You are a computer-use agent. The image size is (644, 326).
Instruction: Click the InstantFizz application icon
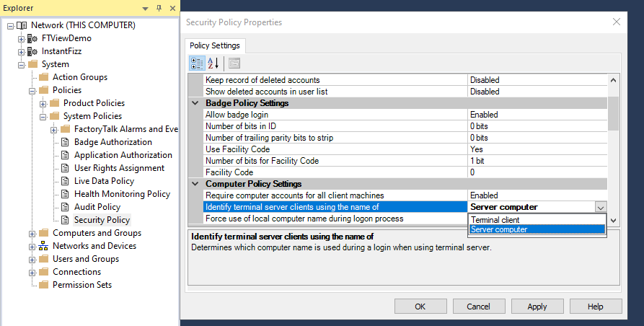tap(32, 51)
